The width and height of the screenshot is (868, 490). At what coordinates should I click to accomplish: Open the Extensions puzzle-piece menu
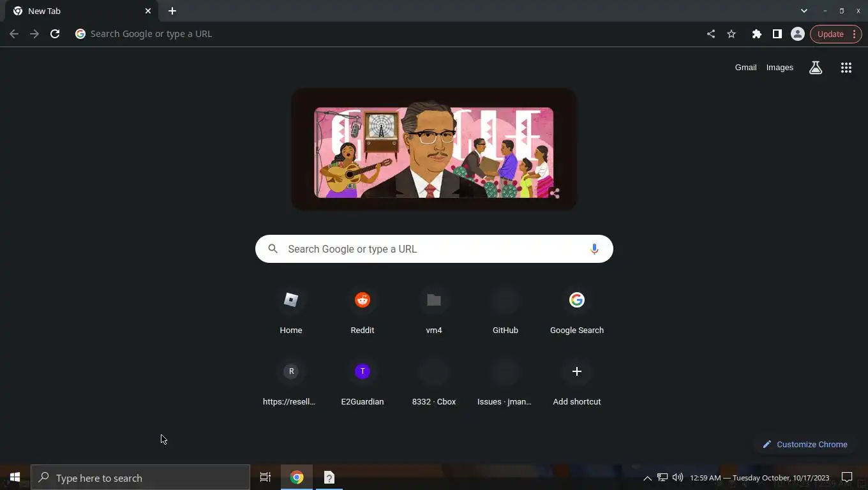[757, 34]
